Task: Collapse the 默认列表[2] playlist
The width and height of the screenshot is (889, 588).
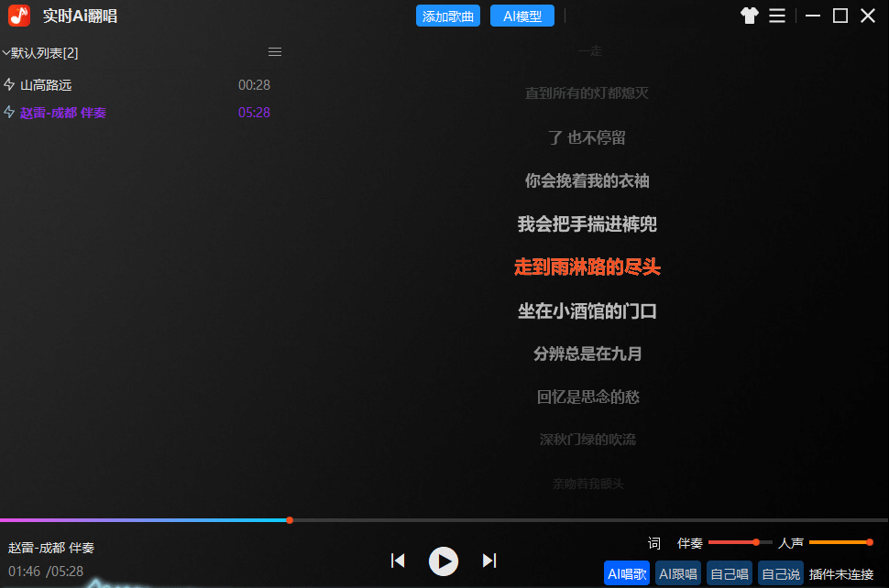Action: [x=7, y=52]
